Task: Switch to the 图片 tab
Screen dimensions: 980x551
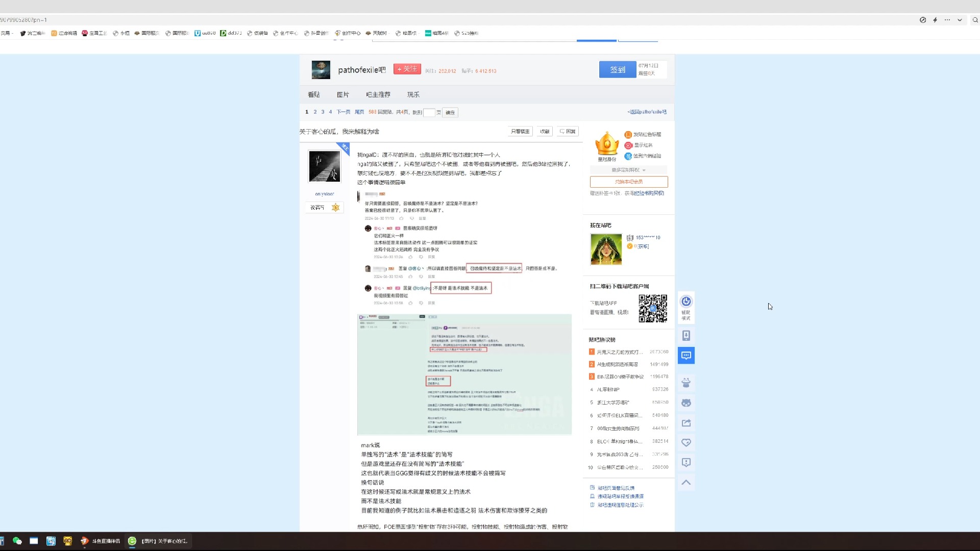Action: point(343,94)
